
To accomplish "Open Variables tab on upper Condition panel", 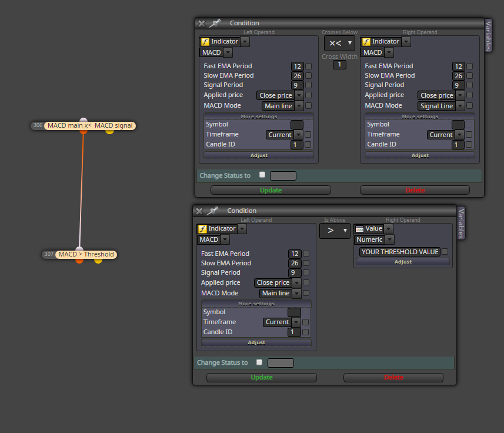I will [488, 35].
